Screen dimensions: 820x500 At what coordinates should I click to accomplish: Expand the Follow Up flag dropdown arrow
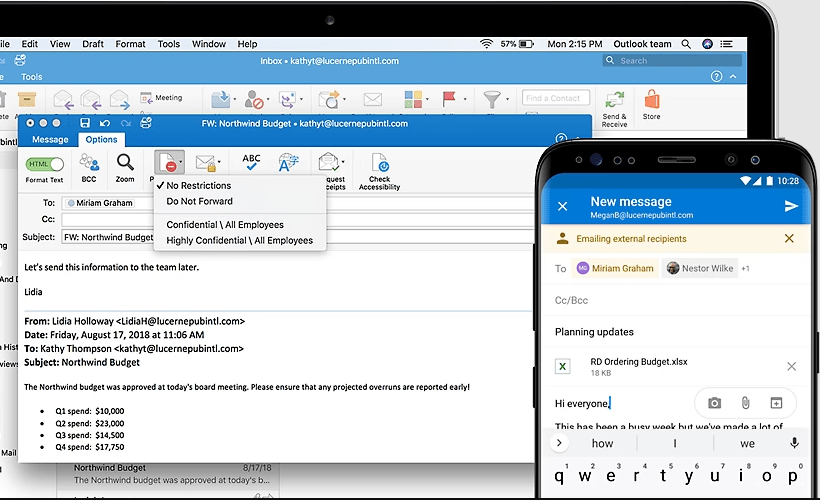(x=465, y=99)
